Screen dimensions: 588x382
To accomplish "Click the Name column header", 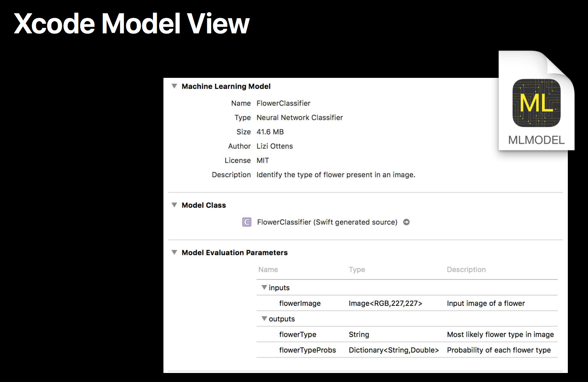I will [x=268, y=270].
